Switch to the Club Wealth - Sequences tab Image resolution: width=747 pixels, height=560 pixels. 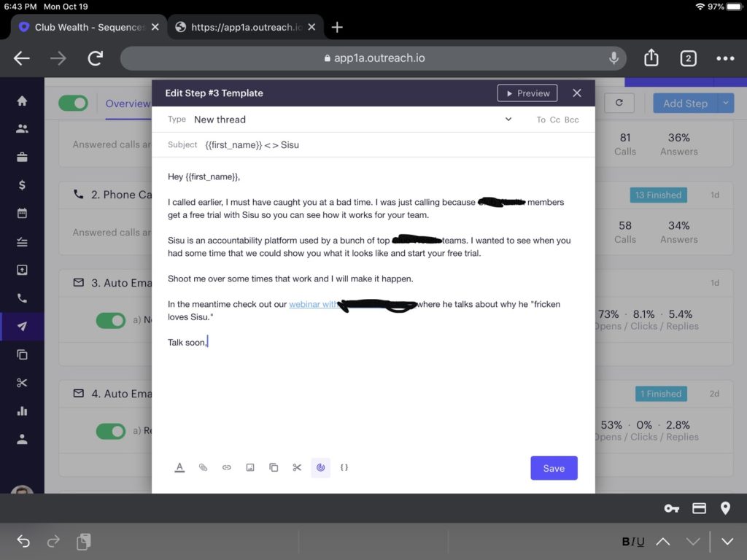pyautogui.click(x=88, y=27)
